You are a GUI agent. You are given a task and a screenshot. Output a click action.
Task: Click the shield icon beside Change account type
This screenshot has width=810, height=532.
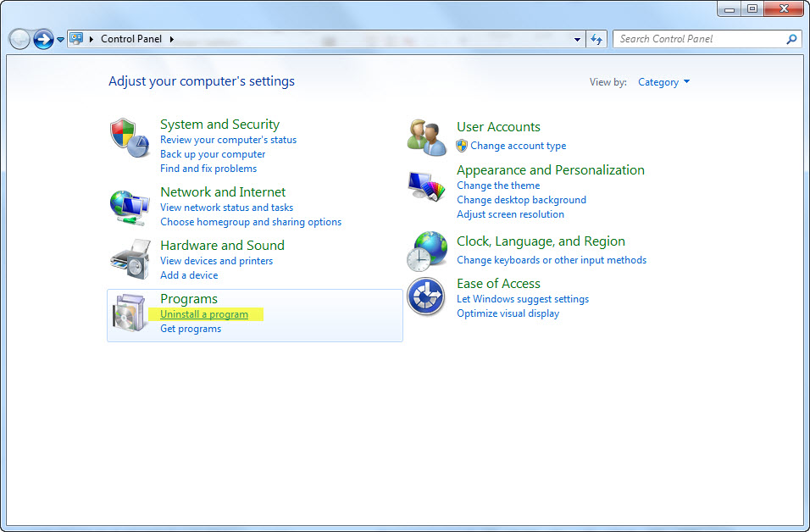(x=462, y=146)
